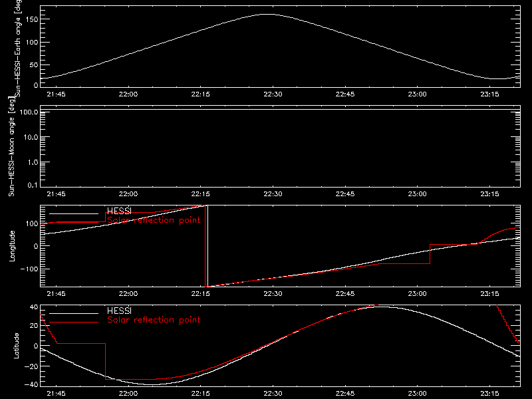Click the 100 tick label on Longitude plot
532x399 pixels.
coord(31,223)
